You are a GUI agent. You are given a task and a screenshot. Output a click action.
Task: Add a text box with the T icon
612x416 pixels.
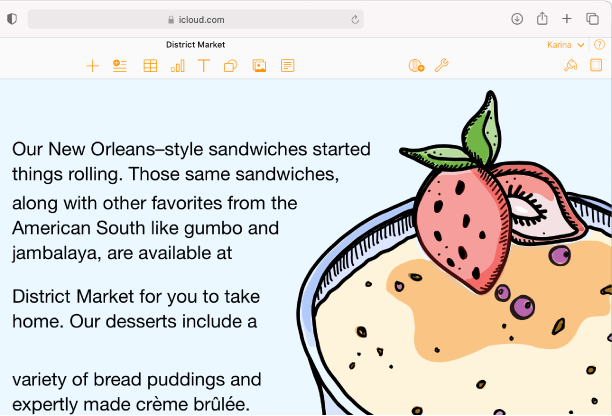click(x=204, y=66)
